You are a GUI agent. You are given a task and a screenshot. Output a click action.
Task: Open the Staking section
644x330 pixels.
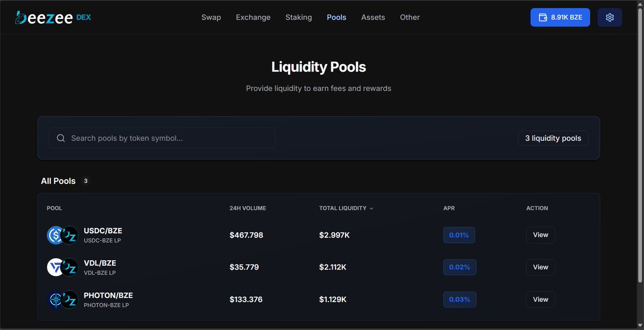298,17
